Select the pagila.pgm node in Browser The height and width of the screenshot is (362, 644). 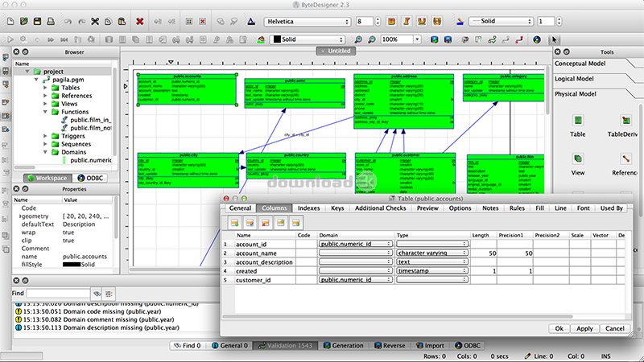(x=68, y=80)
